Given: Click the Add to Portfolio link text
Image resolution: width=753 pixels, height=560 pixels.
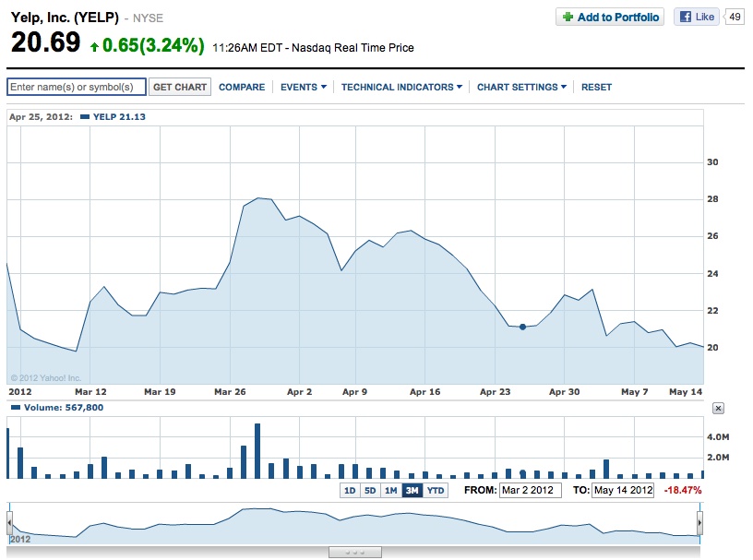Looking at the screenshot, I should tap(618, 18).
